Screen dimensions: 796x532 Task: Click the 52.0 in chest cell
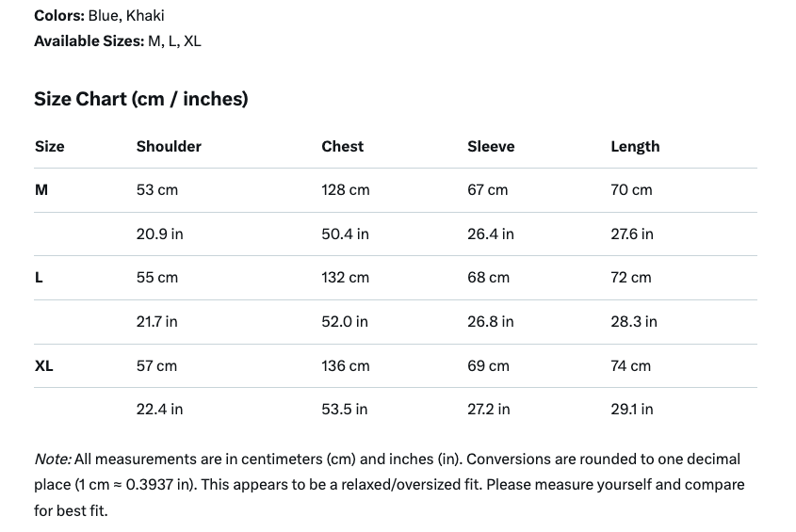tap(345, 321)
